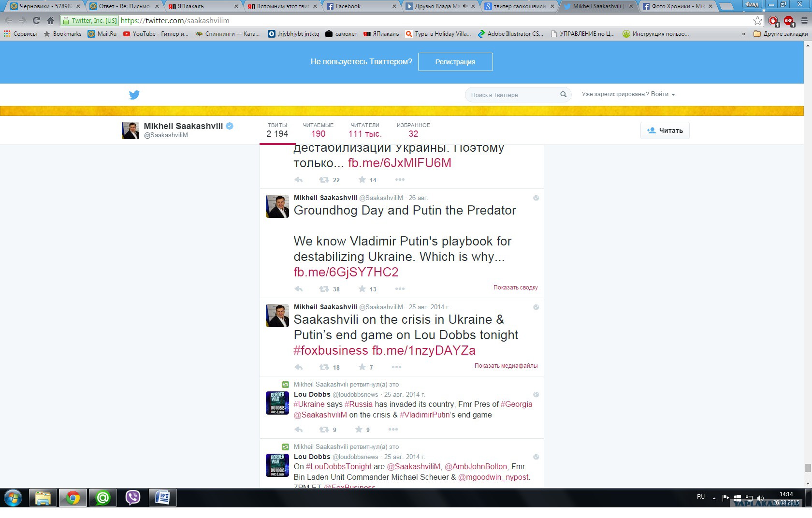812x518 pixels.
Task: Open the @mgoodwin_nypost mention
Action: coord(494,477)
